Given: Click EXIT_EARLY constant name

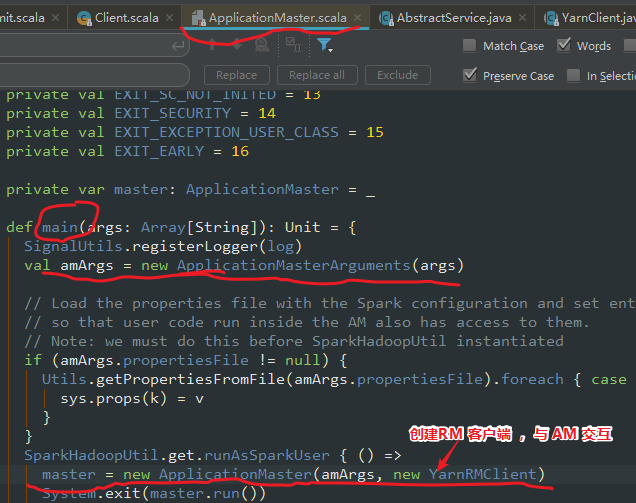Looking at the screenshot, I should coord(159,151).
